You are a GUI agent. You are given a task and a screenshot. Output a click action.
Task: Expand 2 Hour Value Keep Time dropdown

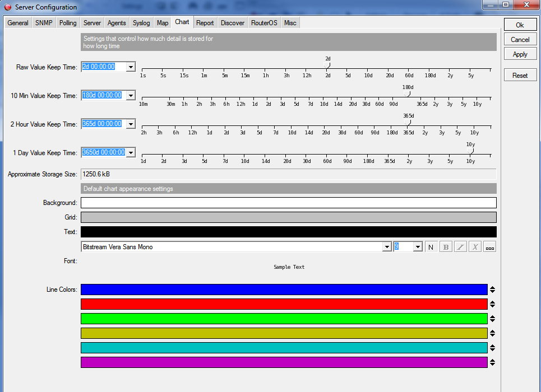coord(131,124)
